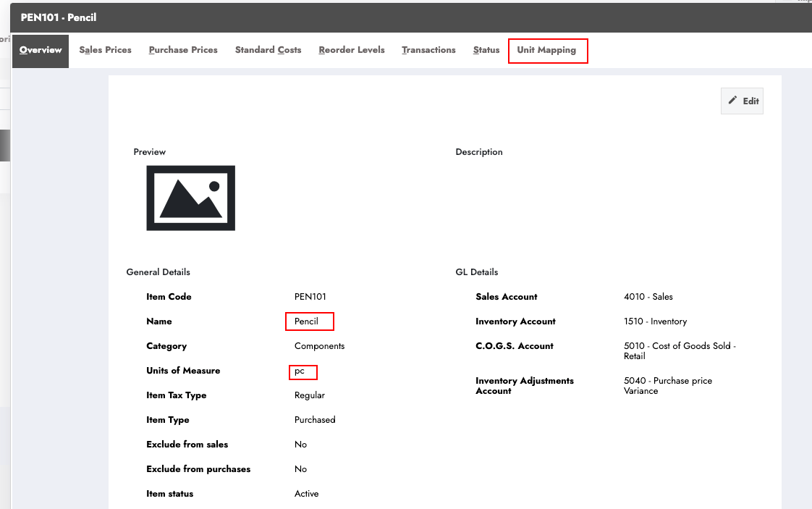Image resolution: width=812 pixels, height=509 pixels.
Task: Click the Name field label
Action: [x=159, y=321]
